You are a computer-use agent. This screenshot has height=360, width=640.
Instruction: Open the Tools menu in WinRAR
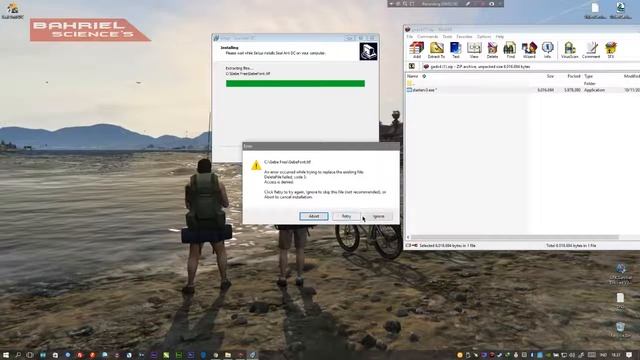(447, 36)
